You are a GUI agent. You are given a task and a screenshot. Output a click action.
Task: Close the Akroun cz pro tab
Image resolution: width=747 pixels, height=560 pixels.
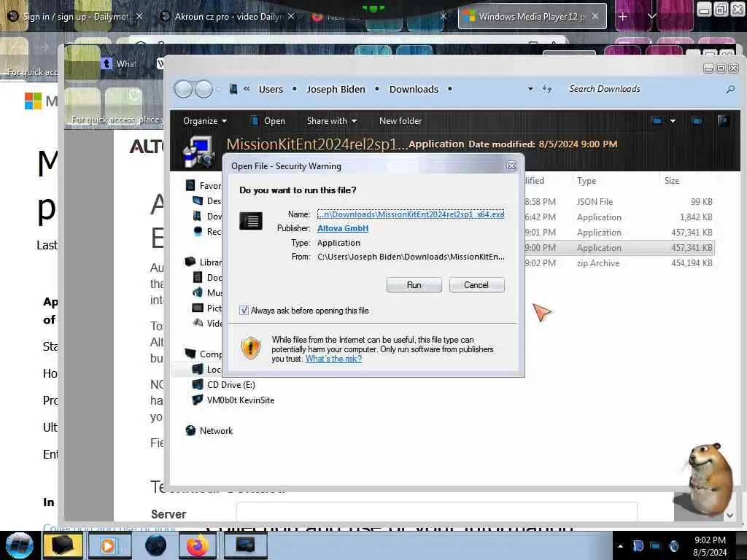290,16
